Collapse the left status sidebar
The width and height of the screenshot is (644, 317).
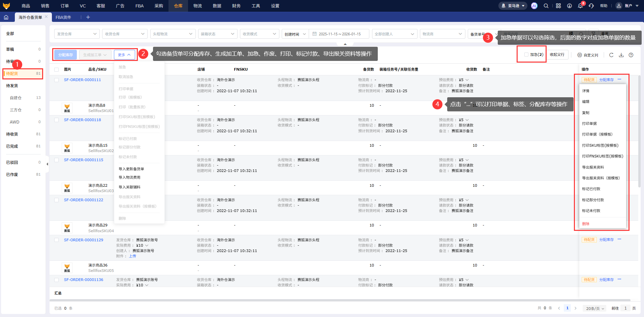pyautogui.click(x=47, y=164)
